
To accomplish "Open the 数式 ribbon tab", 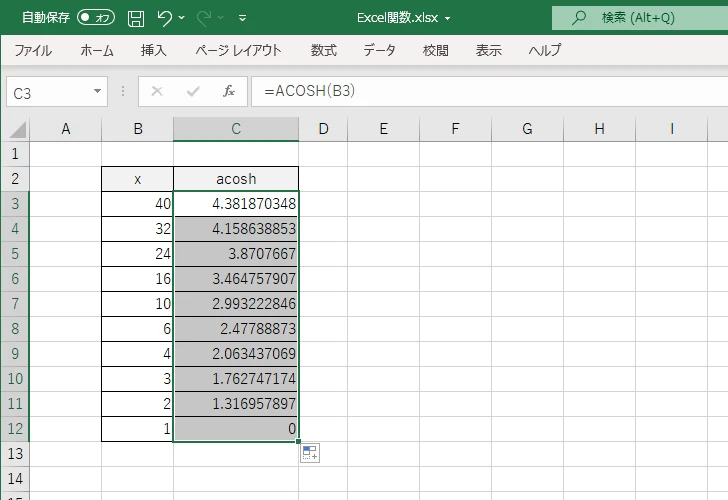I will tap(324, 50).
